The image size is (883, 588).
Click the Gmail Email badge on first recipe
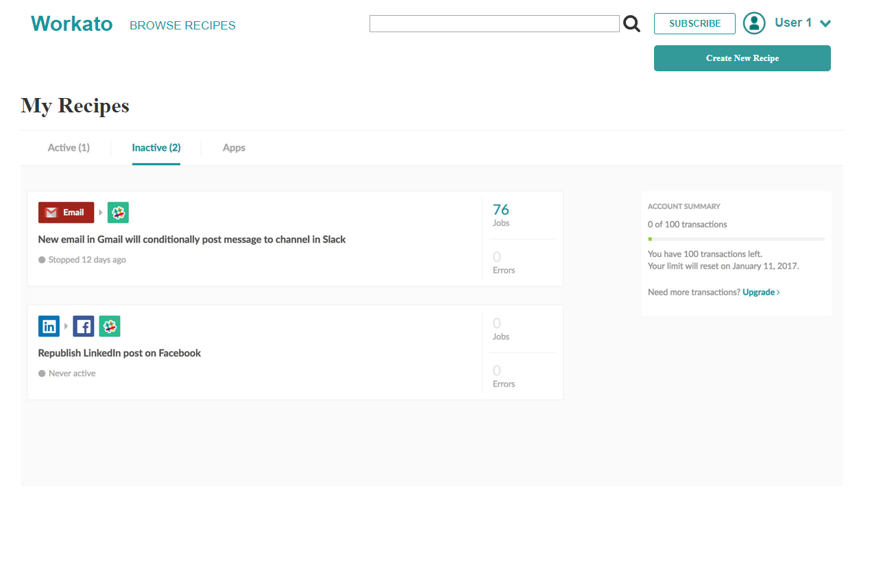coord(66,212)
